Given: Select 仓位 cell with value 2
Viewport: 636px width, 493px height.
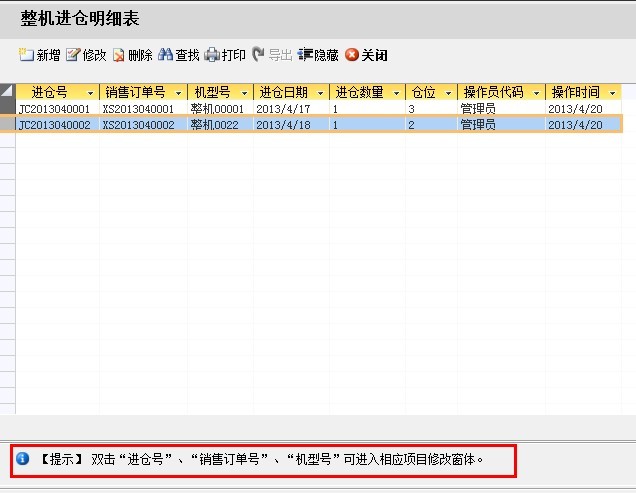Looking at the screenshot, I should pyautogui.click(x=432, y=125).
